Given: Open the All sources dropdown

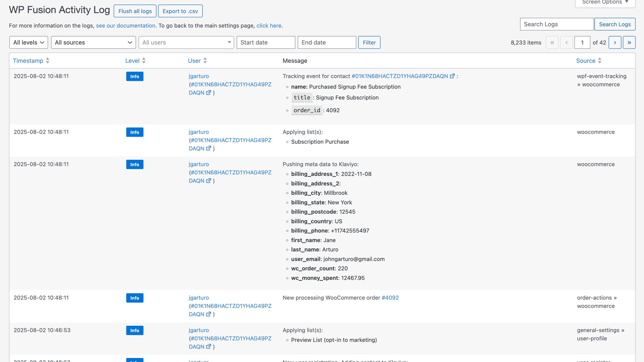Looking at the screenshot, I should pyautogui.click(x=93, y=43).
